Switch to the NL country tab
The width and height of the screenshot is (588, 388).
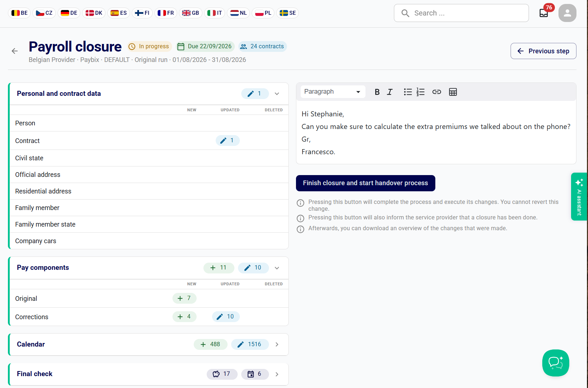point(238,13)
